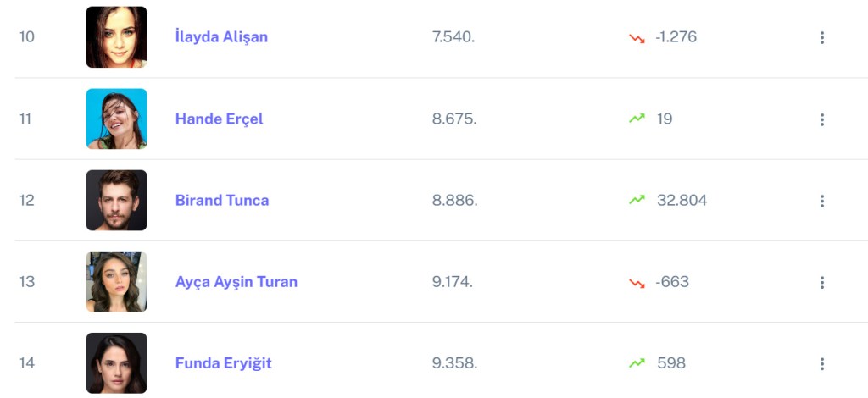Click the blue-background photo in row 11
This screenshot has width=868, height=398.
[116, 119]
